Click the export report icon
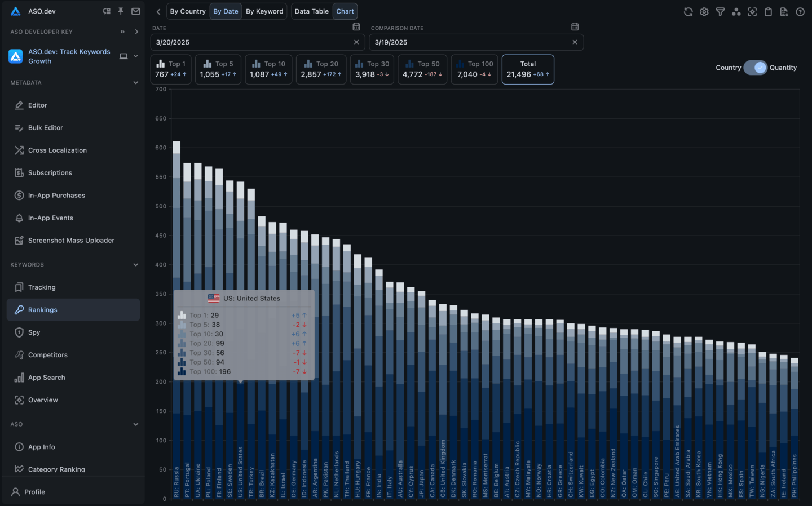The width and height of the screenshot is (812, 506). pos(784,11)
